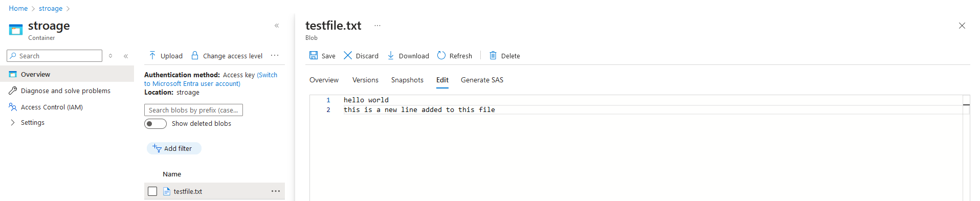Viewport: 980px width, 201px height.
Task: Click the Upload arrow icon
Action: tap(152, 55)
